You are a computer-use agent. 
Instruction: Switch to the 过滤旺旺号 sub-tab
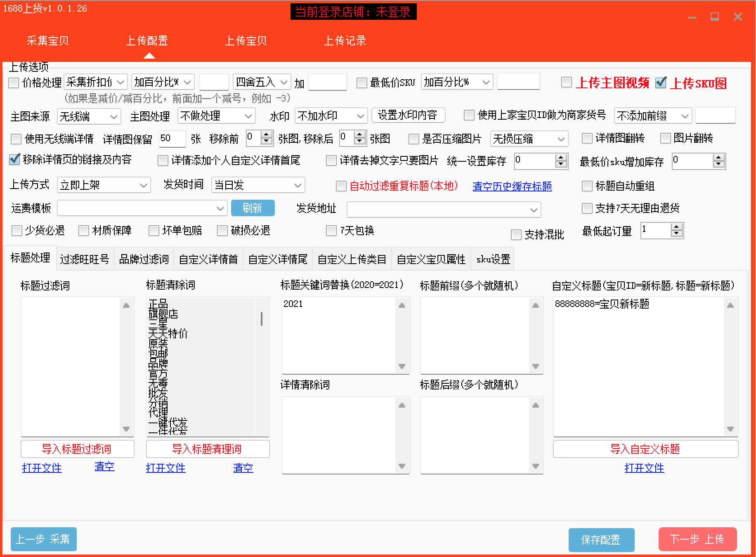85,259
